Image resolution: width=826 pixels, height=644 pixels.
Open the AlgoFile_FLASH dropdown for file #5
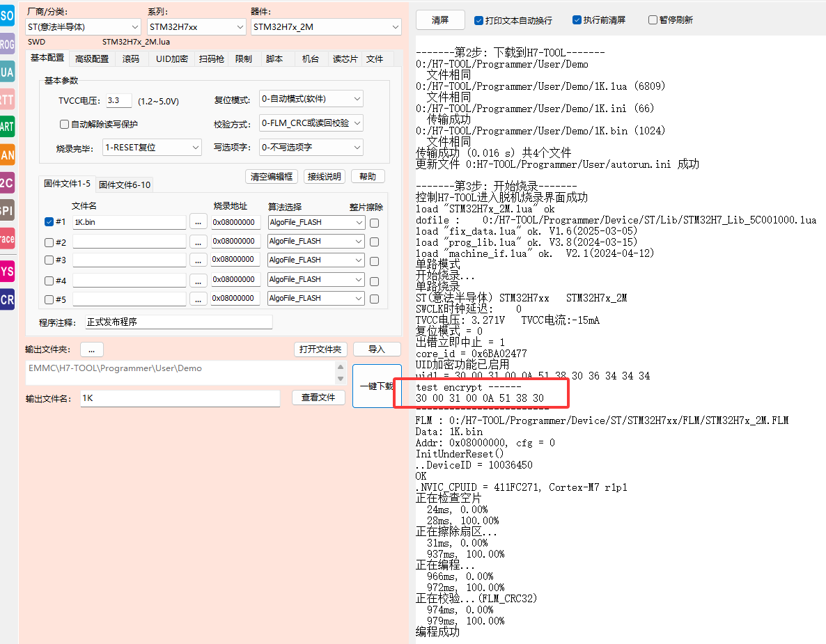point(316,298)
